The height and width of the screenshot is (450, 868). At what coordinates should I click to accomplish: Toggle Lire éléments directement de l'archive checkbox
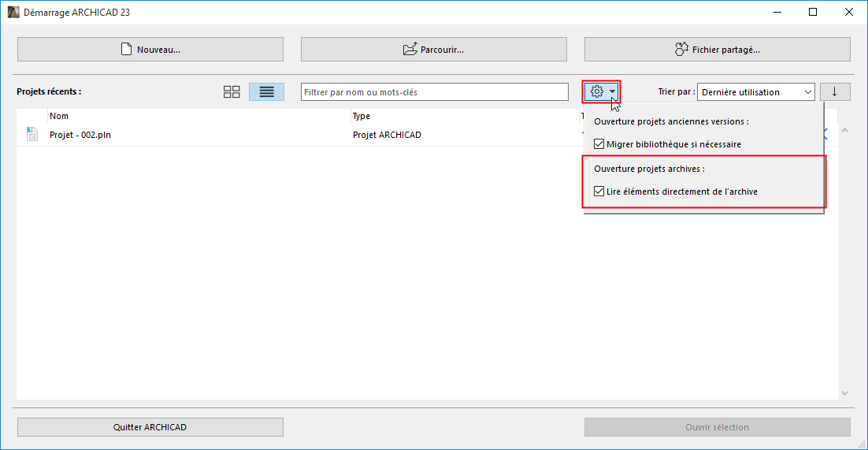click(599, 192)
